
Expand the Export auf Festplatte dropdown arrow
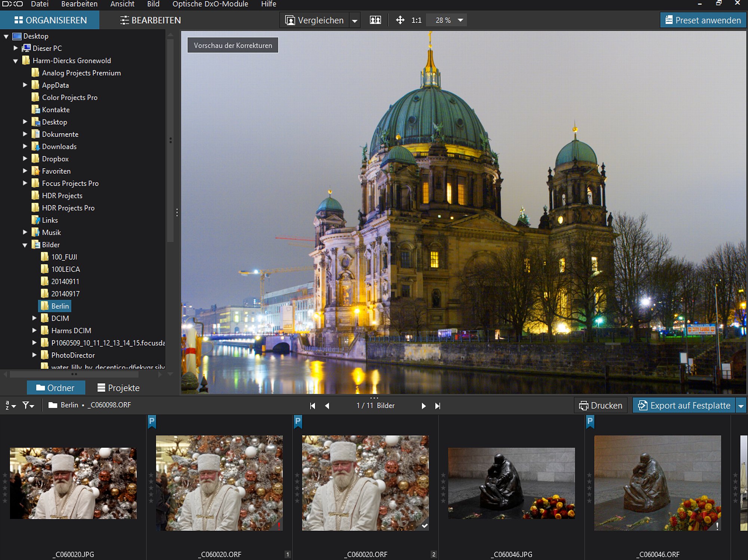[741, 406]
